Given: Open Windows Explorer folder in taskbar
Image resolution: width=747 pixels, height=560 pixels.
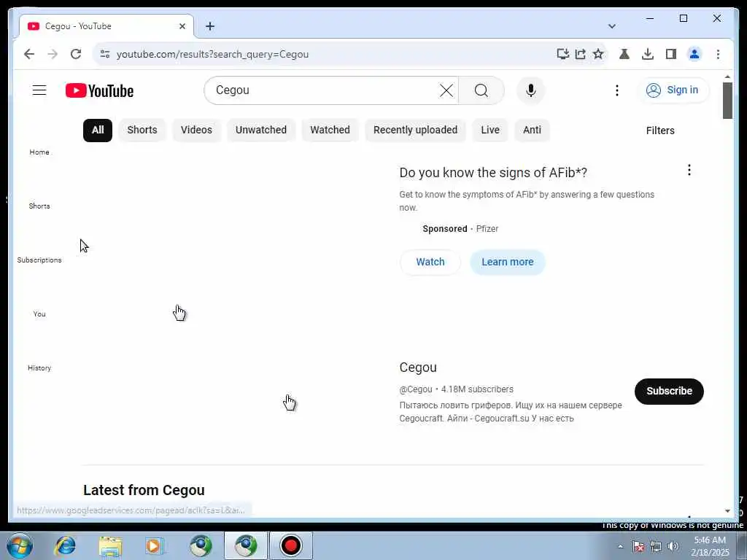Looking at the screenshot, I should click(x=111, y=546).
